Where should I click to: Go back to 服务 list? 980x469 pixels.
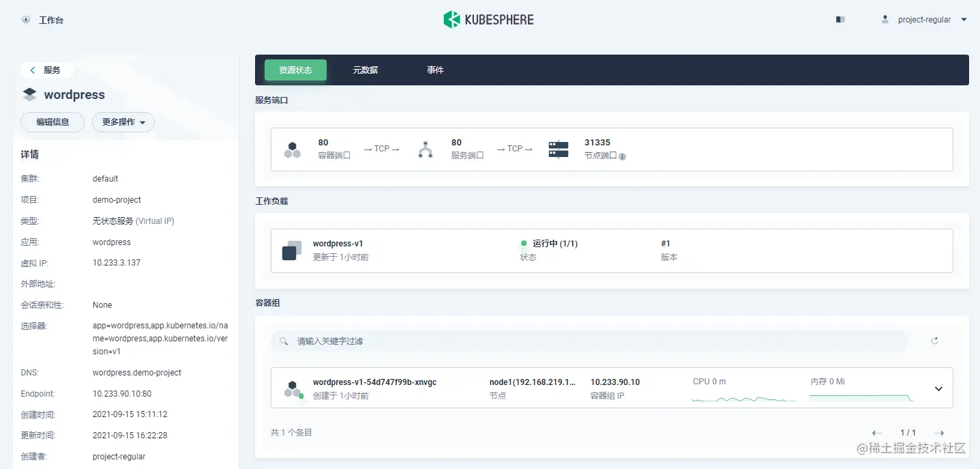(46, 70)
